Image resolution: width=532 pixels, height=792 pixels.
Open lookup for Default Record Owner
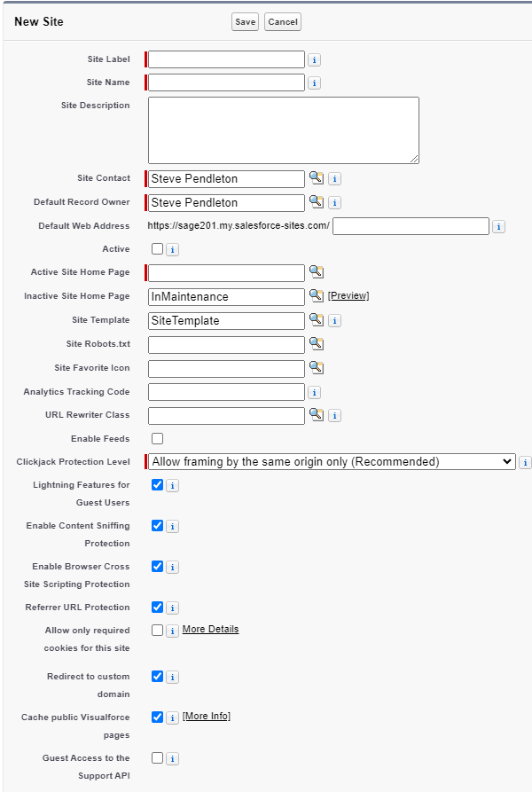(316, 201)
